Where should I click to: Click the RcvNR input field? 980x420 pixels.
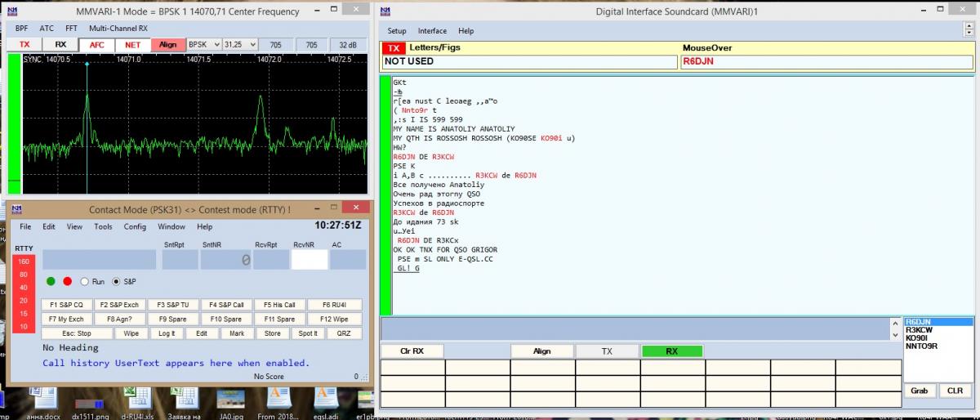pos(310,260)
